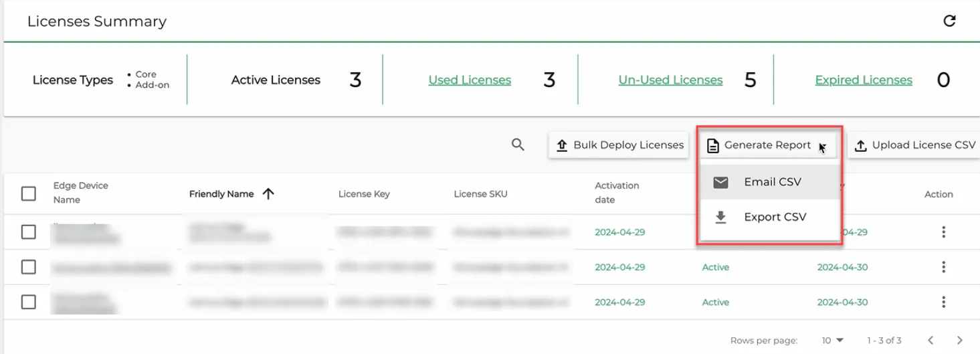Click the Active status in the second row
Viewport: 980px width, 354px height.
pyautogui.click(x=715, y=267)
